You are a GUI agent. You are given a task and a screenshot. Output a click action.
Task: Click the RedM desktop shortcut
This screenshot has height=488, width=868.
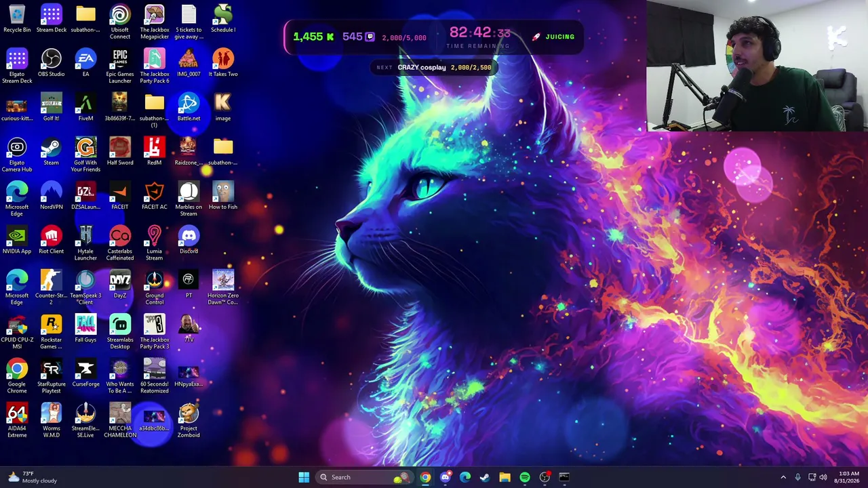click(x=155, y=152)
